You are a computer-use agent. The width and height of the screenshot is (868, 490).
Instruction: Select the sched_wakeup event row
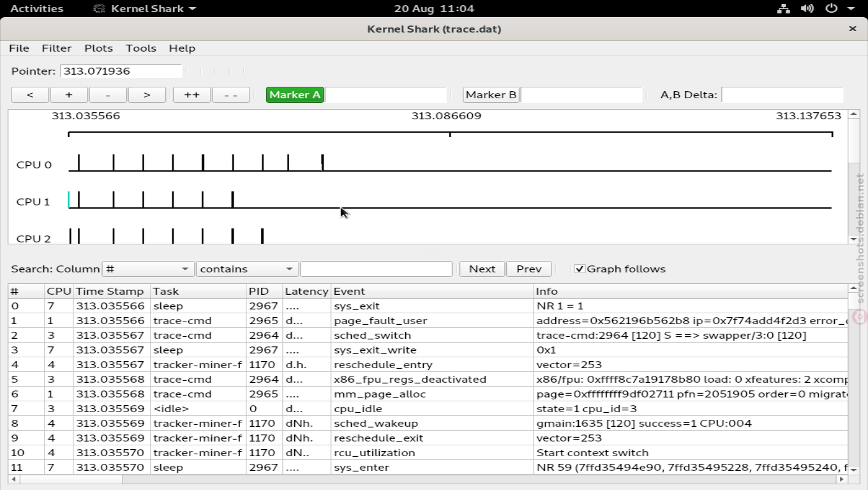428,424
